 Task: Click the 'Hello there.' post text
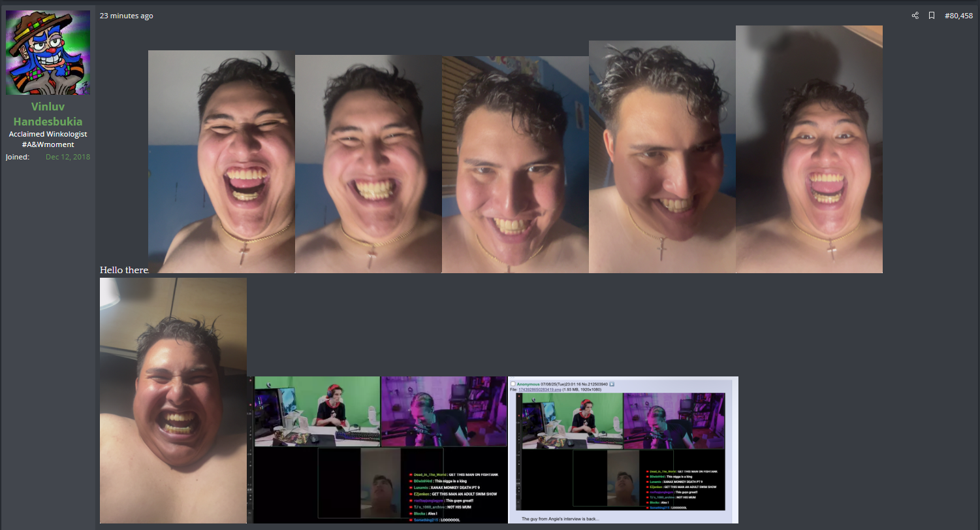coord(124,270)
